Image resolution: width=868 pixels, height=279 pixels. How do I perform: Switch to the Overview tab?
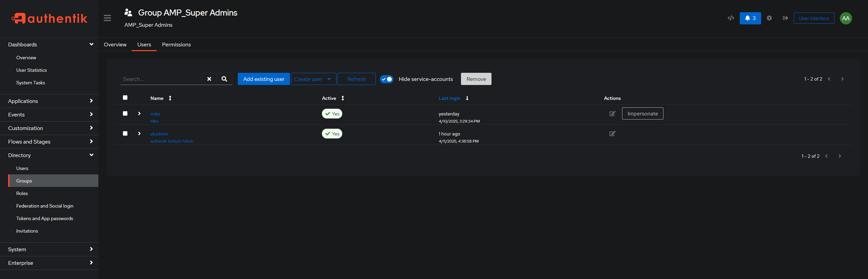(115, 45)
